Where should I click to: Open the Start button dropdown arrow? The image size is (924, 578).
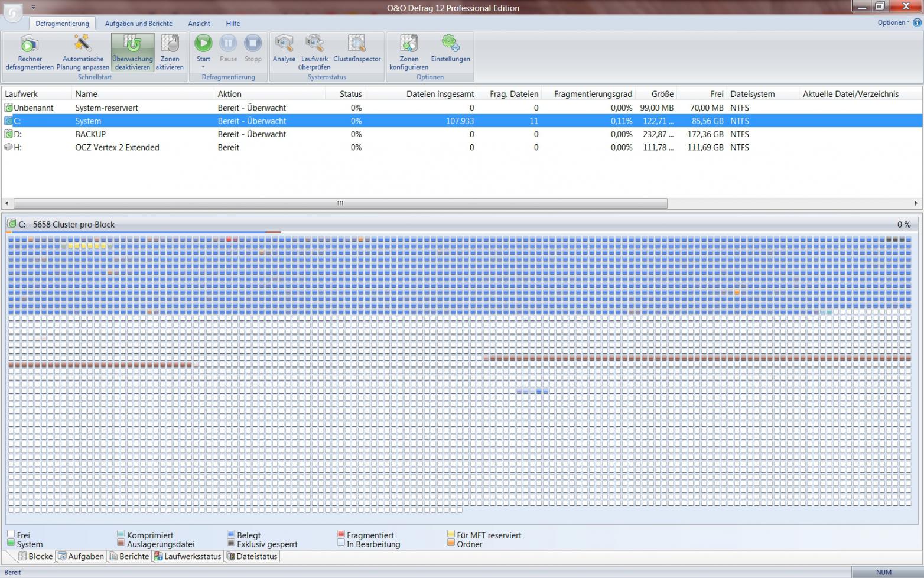(x=203, y=67)
